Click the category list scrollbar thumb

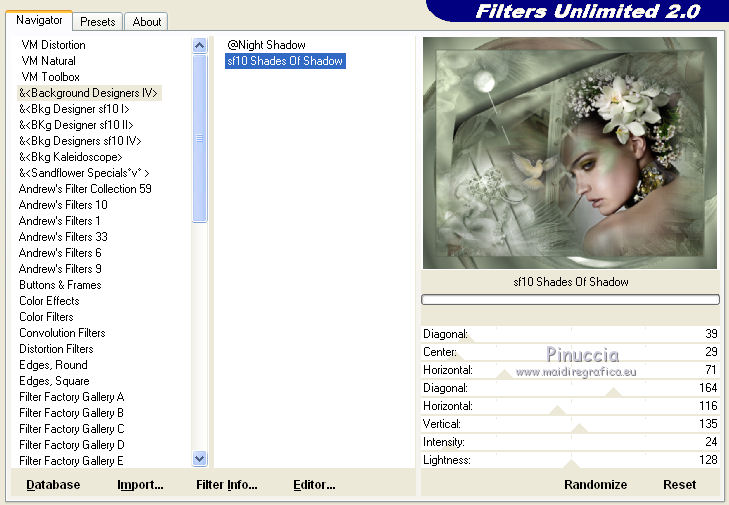[199, 138]
